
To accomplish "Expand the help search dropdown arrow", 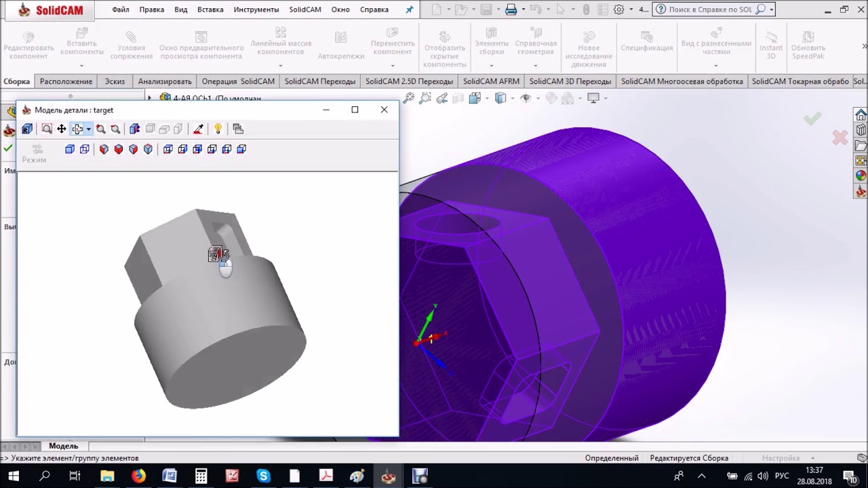I will click(x=772, y=9).
